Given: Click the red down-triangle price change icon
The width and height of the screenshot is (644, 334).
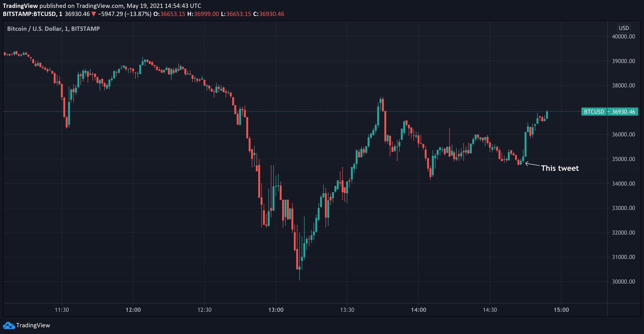Looking at the screenshot, I should coord(93,14).
